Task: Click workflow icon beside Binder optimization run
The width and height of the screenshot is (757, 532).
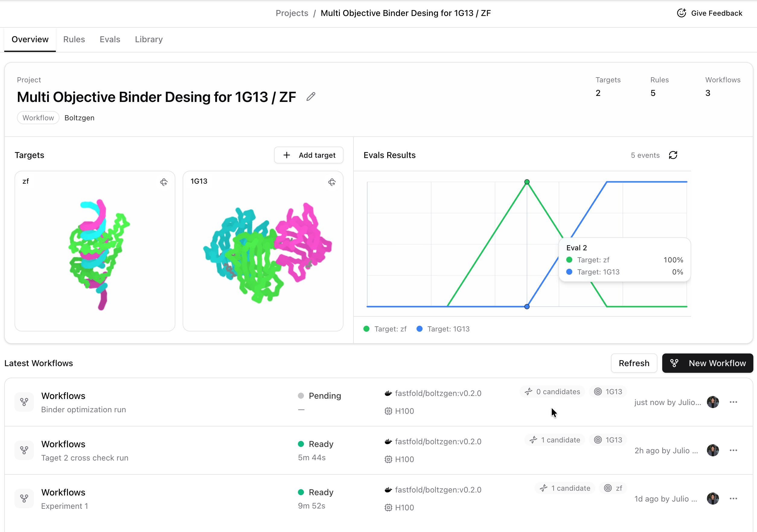Action: (24, 402)
